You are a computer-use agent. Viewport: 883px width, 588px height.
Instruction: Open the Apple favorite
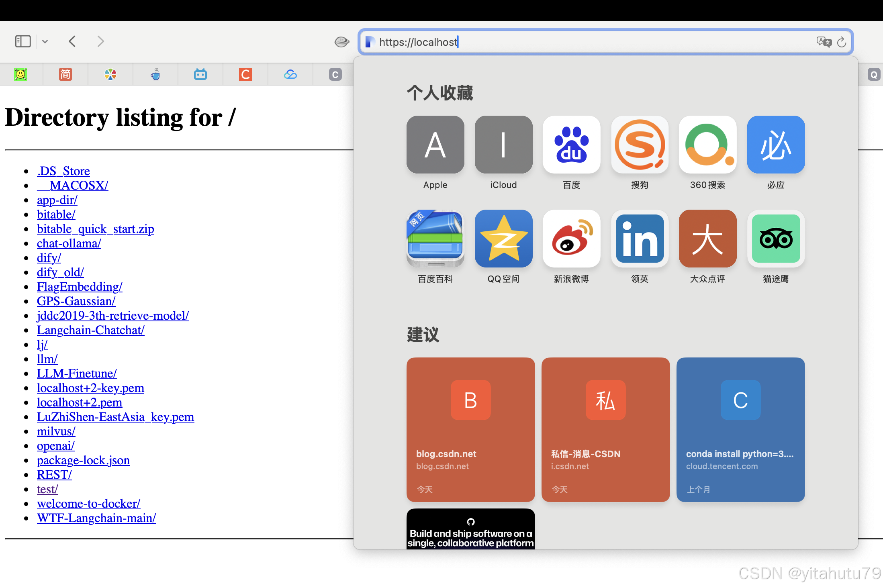435,145
